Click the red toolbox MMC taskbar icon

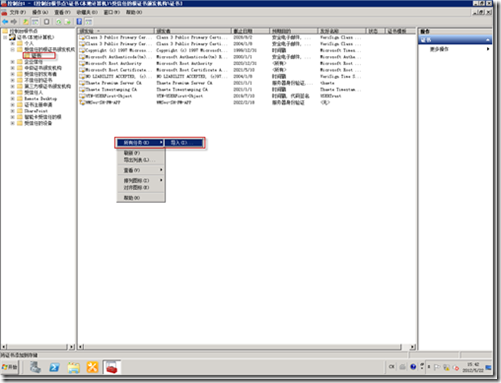click(x=112, y=367)
